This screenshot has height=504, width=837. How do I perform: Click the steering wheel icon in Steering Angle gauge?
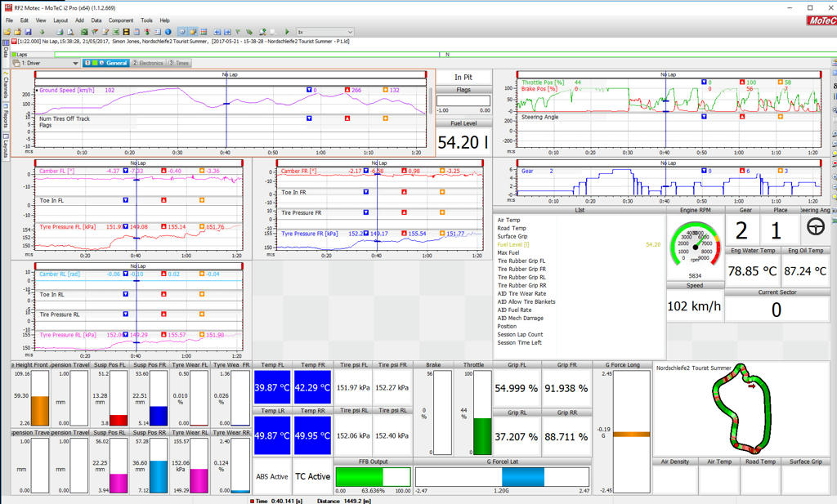[x=815, y=227]
